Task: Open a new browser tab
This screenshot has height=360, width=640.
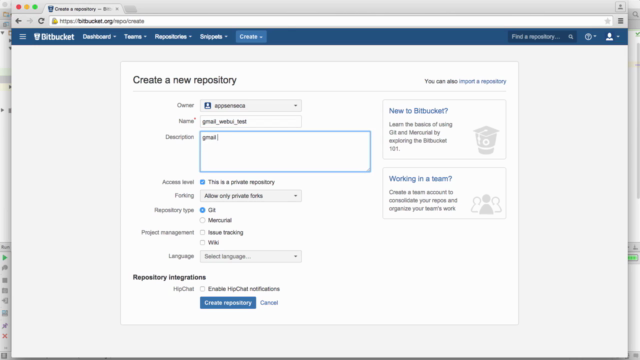Action: point(130,9)
